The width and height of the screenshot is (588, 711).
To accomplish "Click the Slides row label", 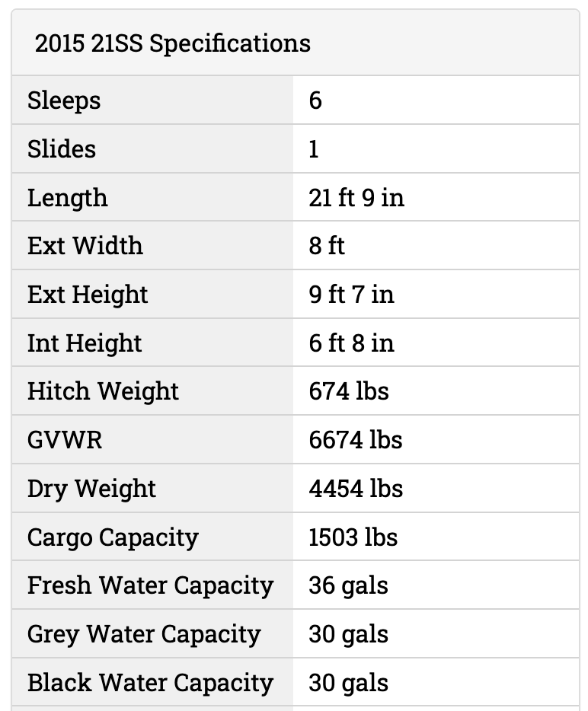I will pyautogui.click(x=62, y=149).
